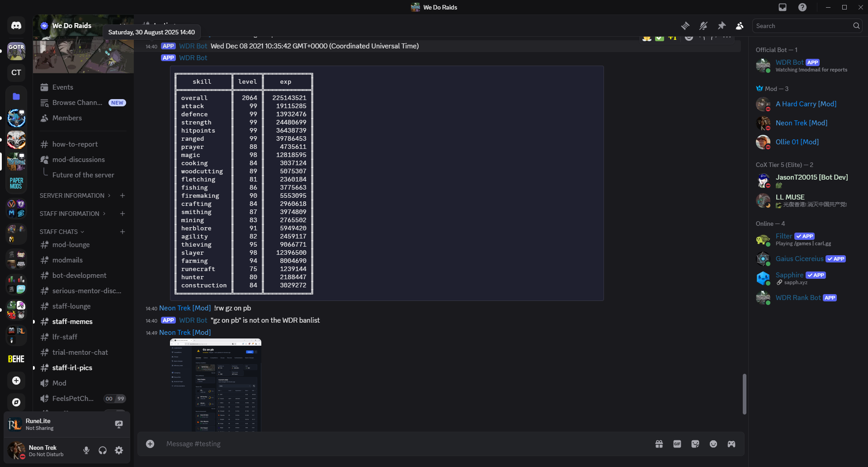868x467 pixels.
Task: Open the GIF picker
Action: coord(677,444)
